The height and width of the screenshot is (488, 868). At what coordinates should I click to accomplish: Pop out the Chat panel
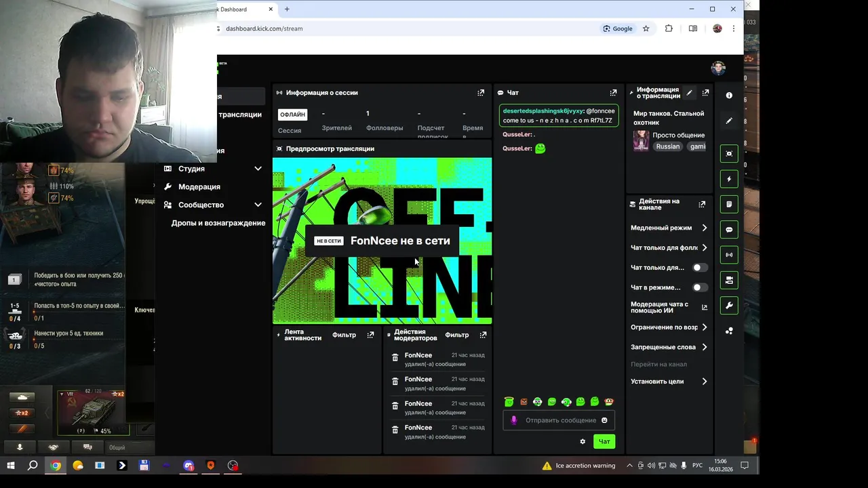(x=613, y=93)
